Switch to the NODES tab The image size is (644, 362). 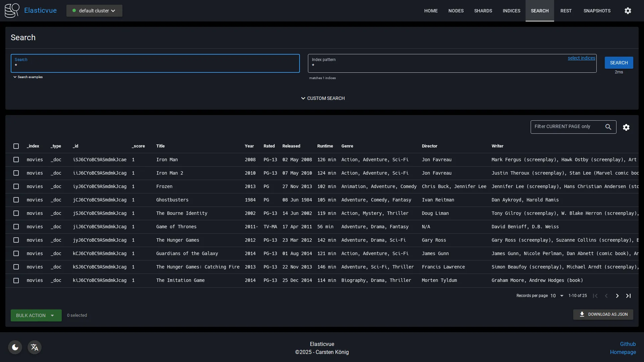click(x=456, y=10)
